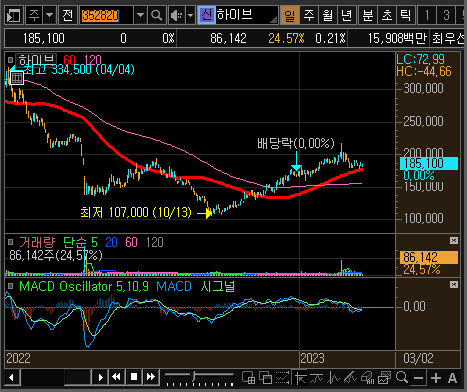
Task: Click the overlapping windows icon
Action: 266,378
